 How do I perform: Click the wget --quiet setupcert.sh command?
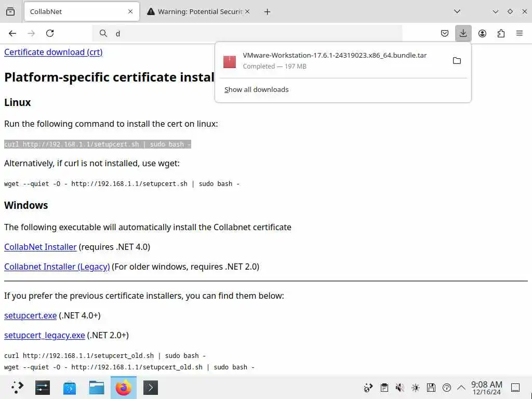pyautogui.click(x=122, y=183)
